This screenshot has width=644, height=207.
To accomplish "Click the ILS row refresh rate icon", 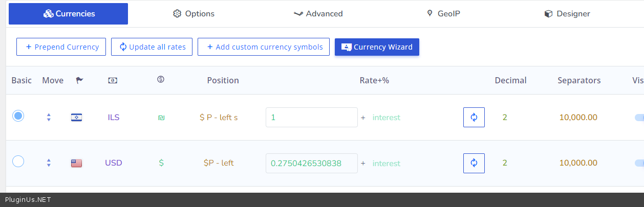I will click(x=474, y=118).
